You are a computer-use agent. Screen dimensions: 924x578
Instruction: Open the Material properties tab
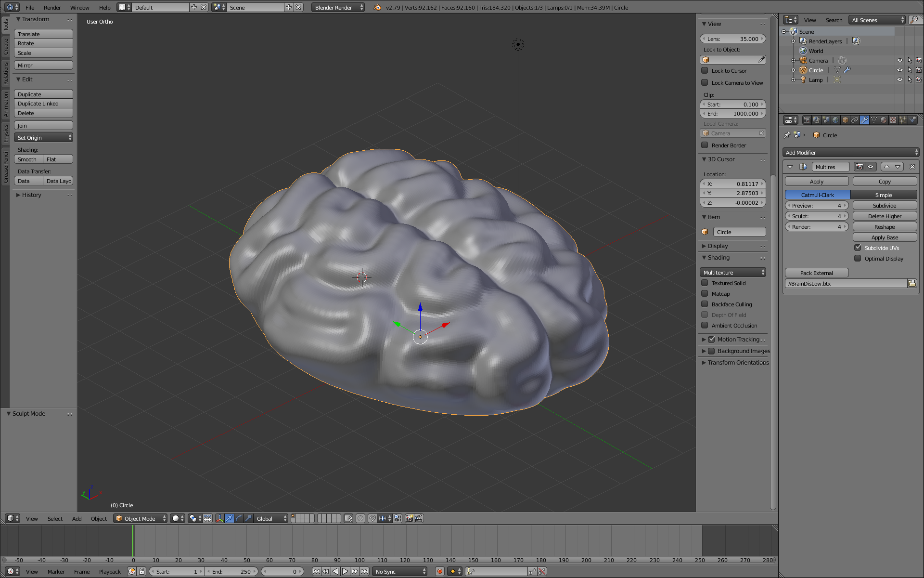tap(884, 120)
